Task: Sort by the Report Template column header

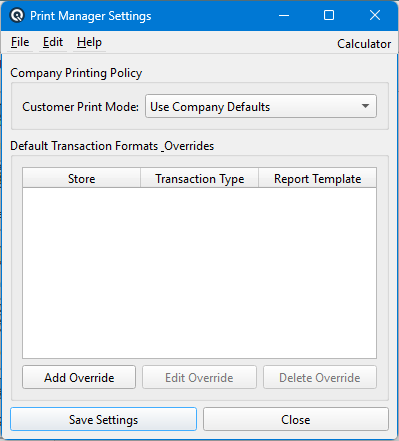Action: 317,179
